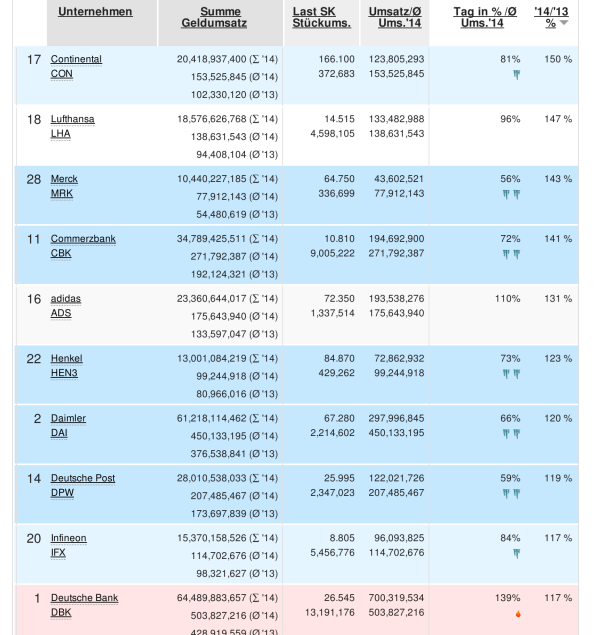600x635 pixels.
Task: Sort by Tag in % /Ø Ums.'14 header
Action: pos(487,17)
